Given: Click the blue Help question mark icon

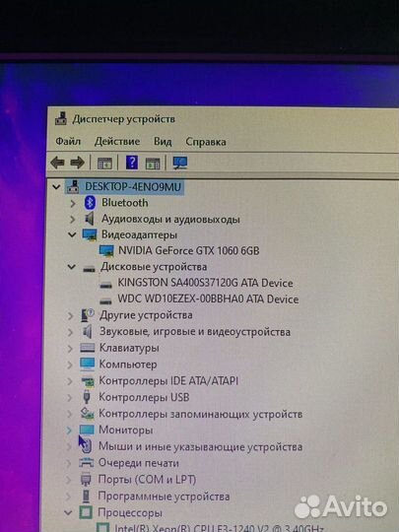Looking at the screenshot, I should tap(132, 163).
